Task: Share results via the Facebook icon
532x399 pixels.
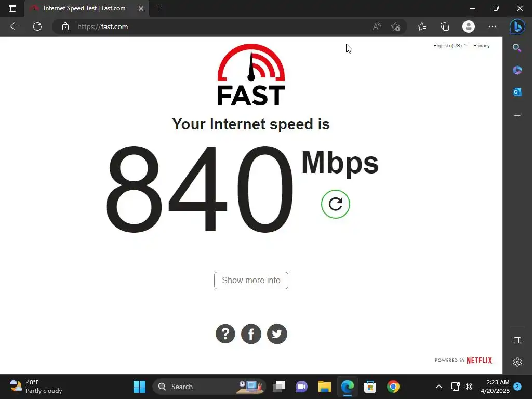Action: 251,334
